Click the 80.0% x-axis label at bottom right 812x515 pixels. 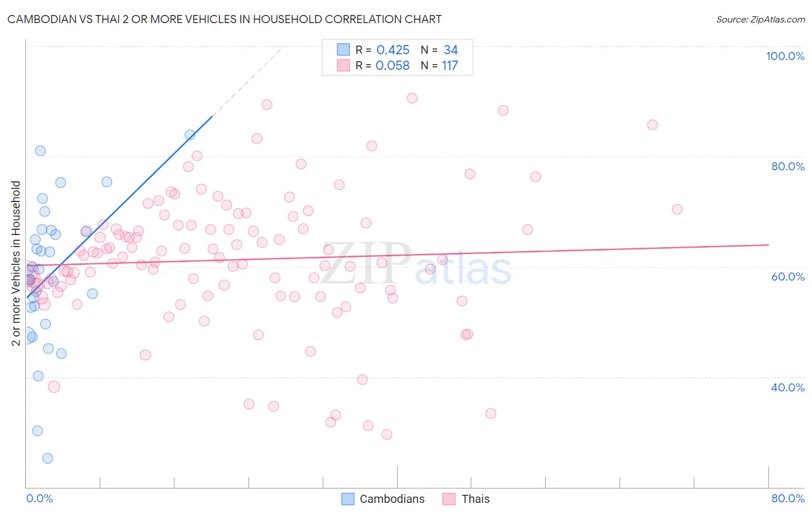[x=788, y=498]
